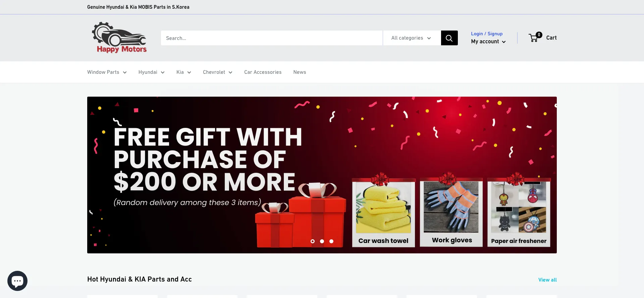644x298 pixels.
Task: Click the search magnifier button
Action: [449, 38]
